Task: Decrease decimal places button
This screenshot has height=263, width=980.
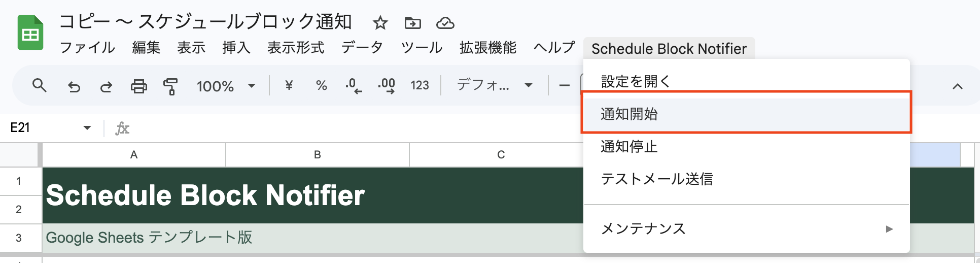Action: (354, 86)
